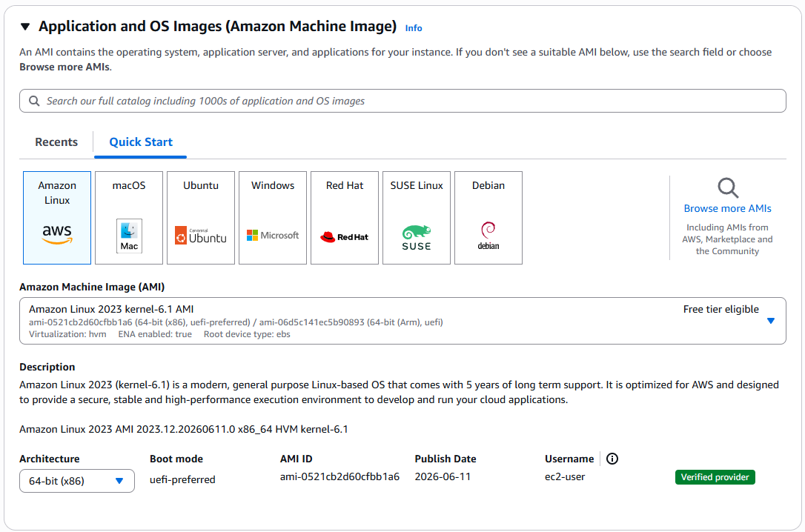Click the uefi-preferred boot mode value
Screen dimensions: 805x532
tap(182, 479)
